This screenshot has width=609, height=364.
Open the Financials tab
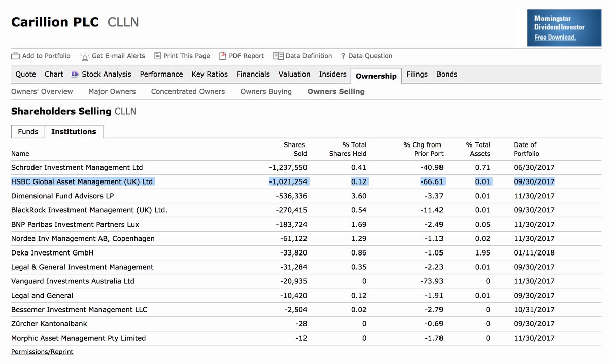point(253,74)
